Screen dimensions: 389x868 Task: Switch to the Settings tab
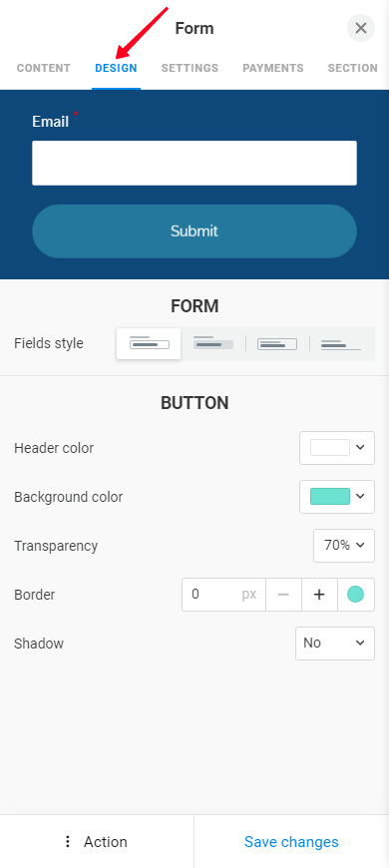click(190, 68)
